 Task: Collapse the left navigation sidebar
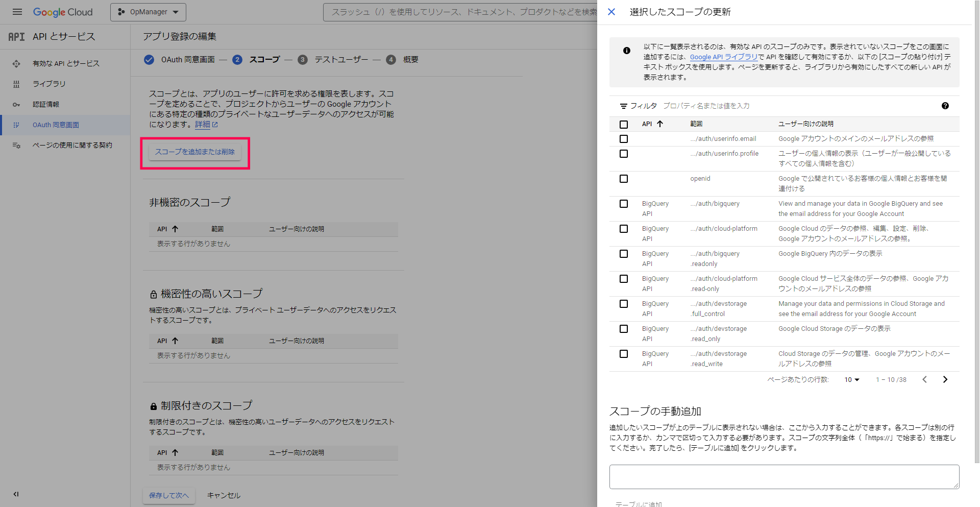(x=16, y=494)
